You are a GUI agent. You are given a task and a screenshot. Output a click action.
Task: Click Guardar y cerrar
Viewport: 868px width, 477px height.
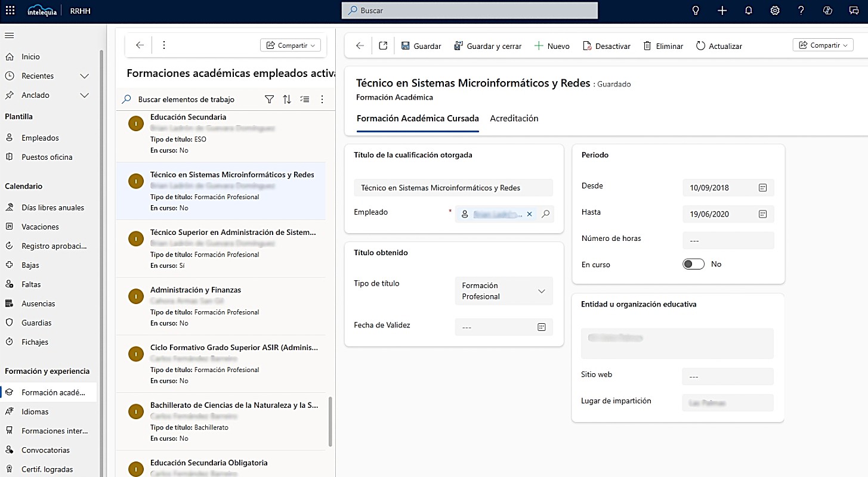(487, 45)
